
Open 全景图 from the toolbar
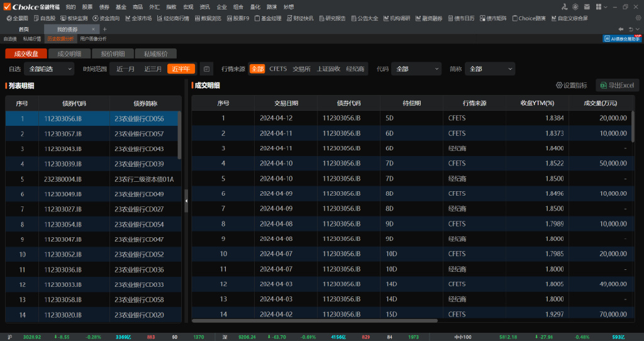[x=17, y=18]
